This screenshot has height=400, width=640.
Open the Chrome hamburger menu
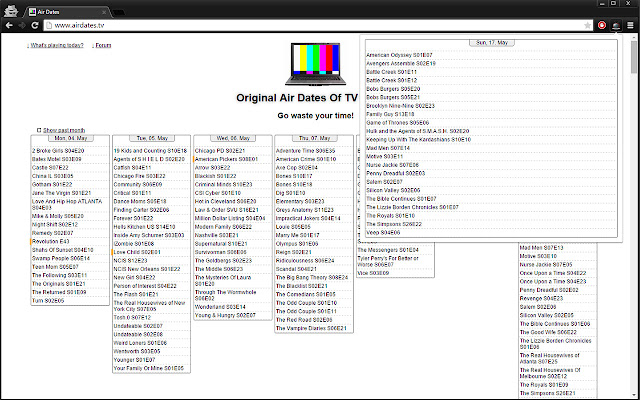pos(630,25)
